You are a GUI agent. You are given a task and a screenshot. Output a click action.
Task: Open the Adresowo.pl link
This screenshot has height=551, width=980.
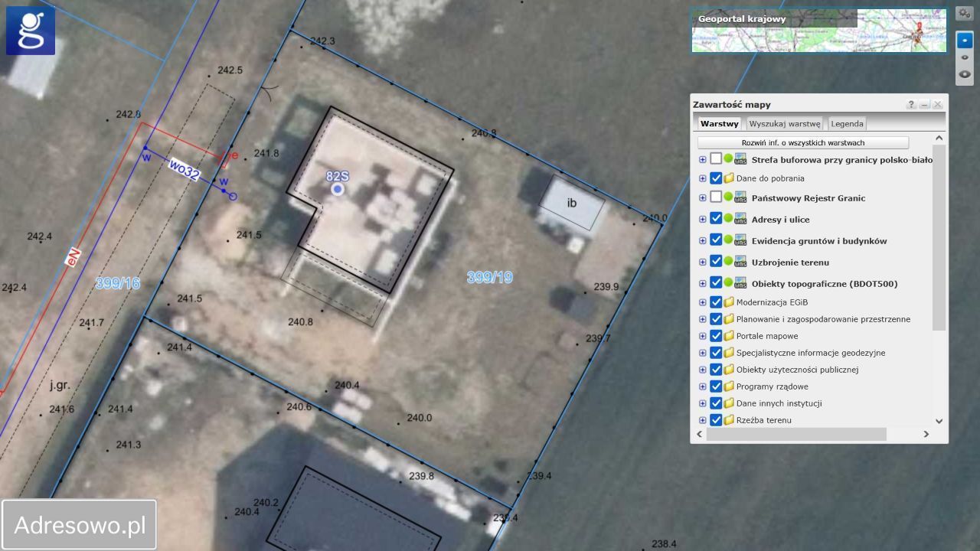tap(80, 526)
